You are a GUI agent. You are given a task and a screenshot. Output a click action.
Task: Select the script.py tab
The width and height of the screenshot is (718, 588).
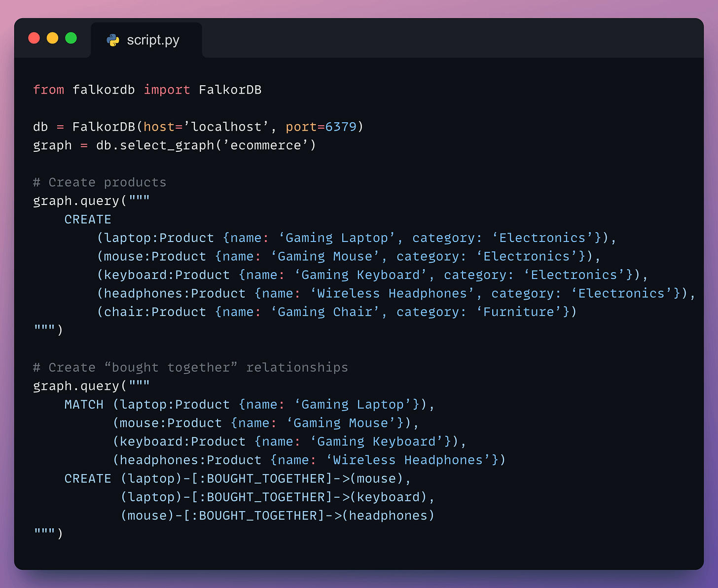[x=146, y=40]
